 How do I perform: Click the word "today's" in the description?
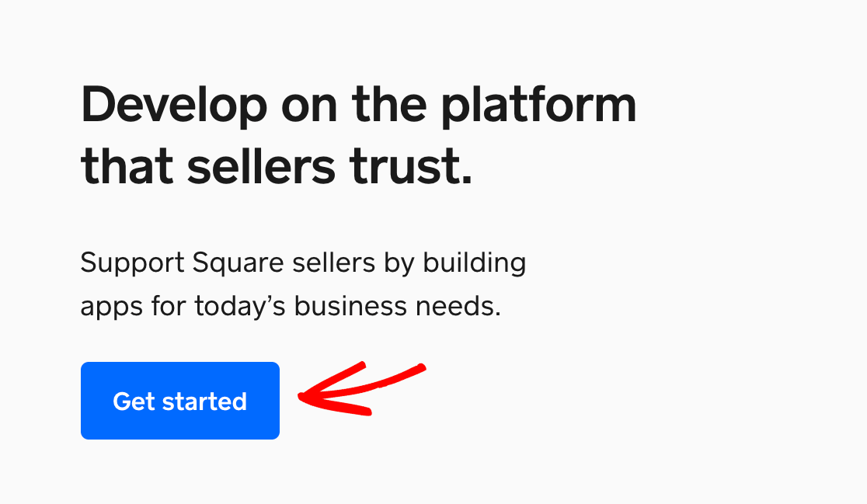pyautogui.click(x=240, y=307)
